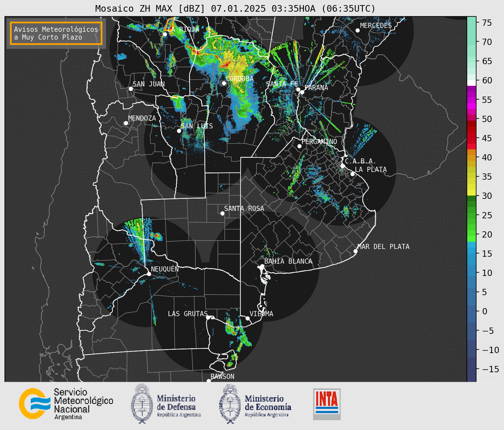This screenshot has width=504, height=430.
Task: Click the 20 dBZ label on the color scale
Action: point(487,234)
